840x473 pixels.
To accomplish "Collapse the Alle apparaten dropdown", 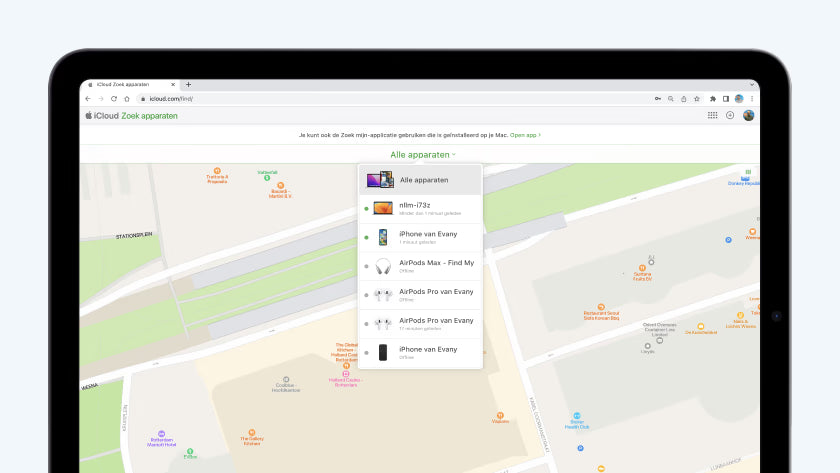I will tap(422, 155).
